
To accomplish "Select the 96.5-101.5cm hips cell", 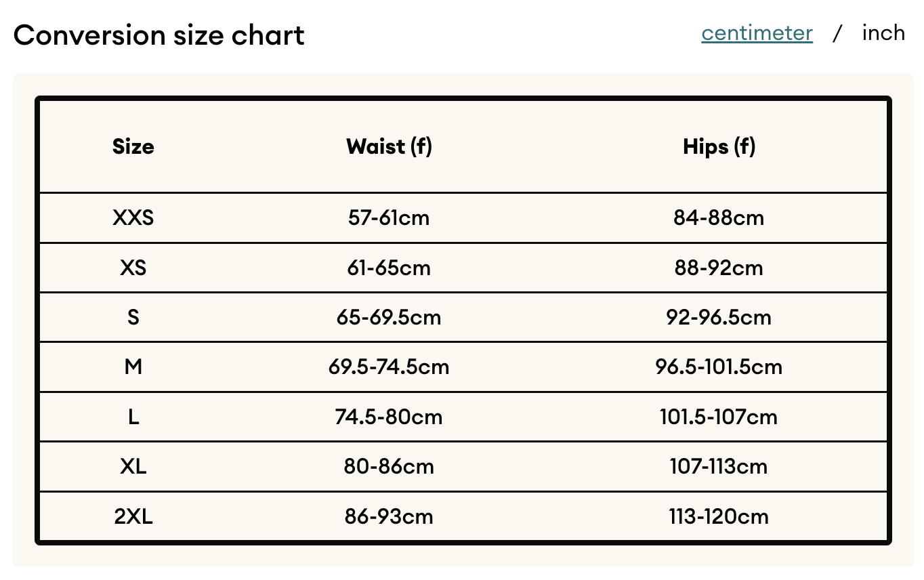I will coord(719,367).
